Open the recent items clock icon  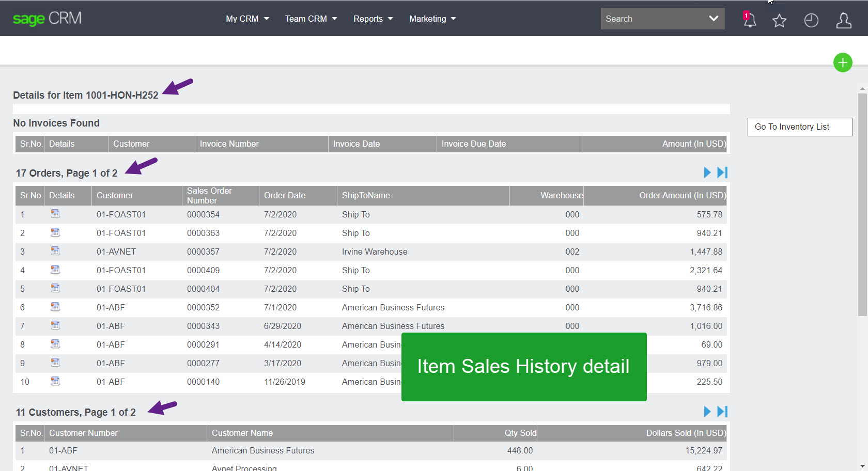[811, 21]
